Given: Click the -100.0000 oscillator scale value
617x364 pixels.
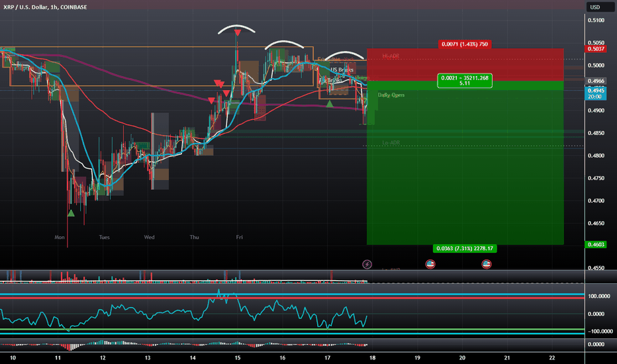Looking at the screenshot, I should pos(600,332).
